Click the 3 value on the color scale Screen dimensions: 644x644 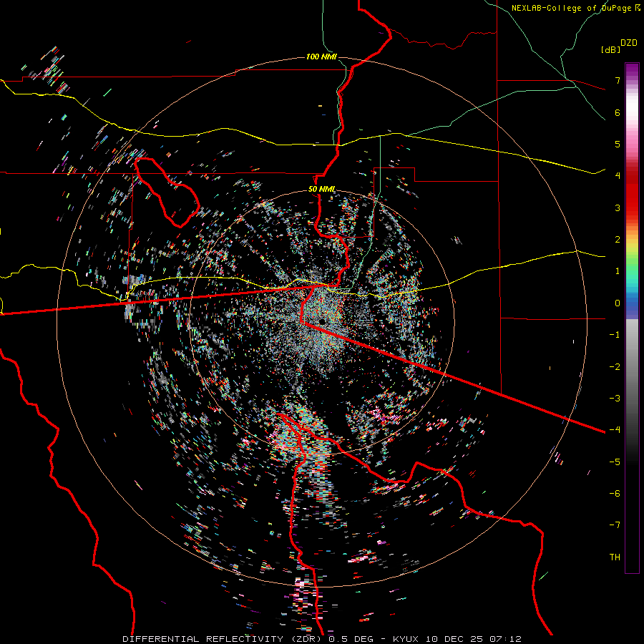click(x=618, y=208)
